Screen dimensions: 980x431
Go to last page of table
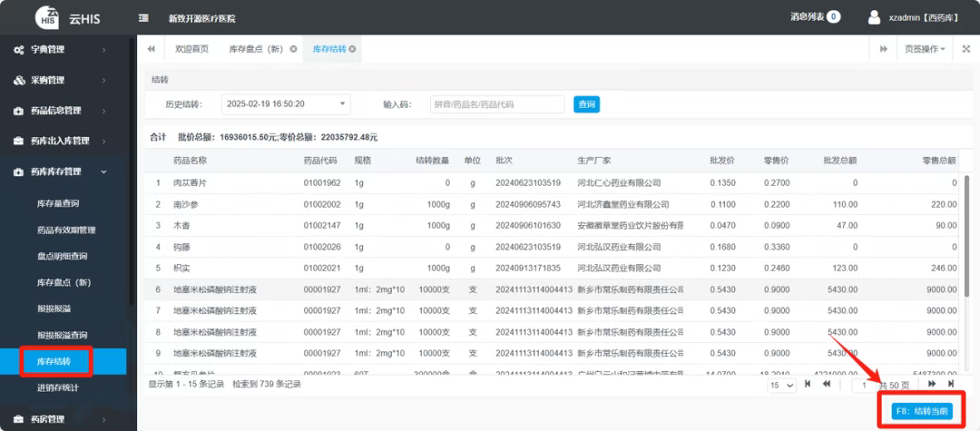point(951,384)
